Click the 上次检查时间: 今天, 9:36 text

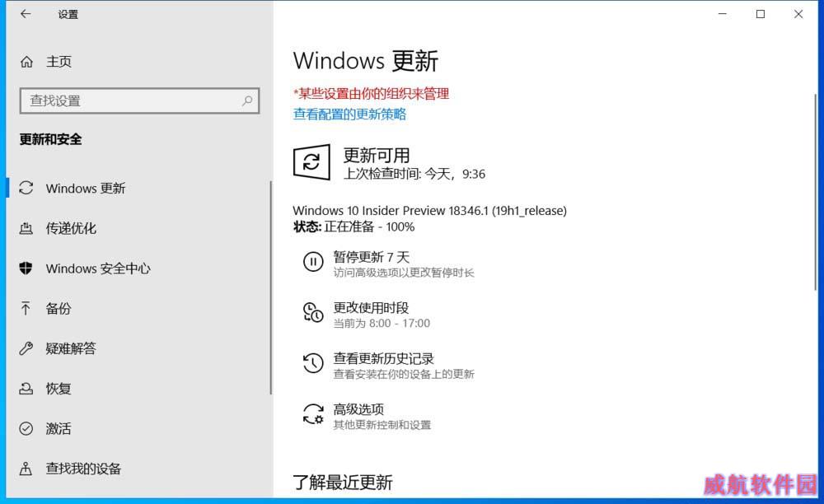414,174
